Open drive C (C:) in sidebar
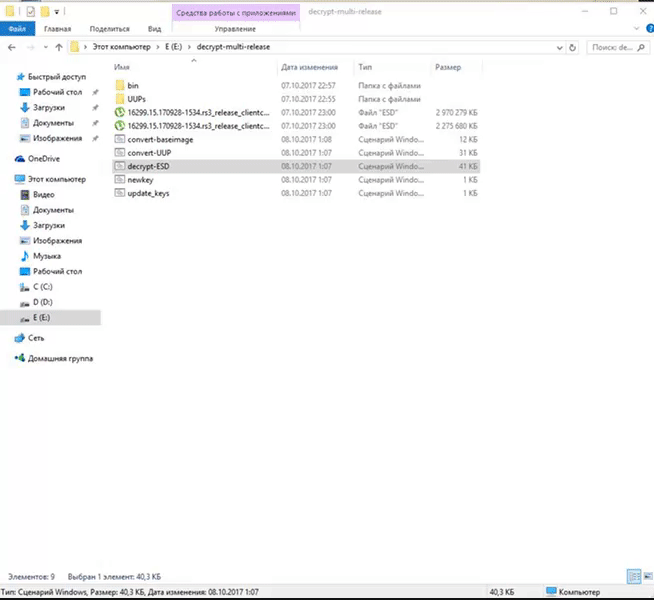 [43, 287]
